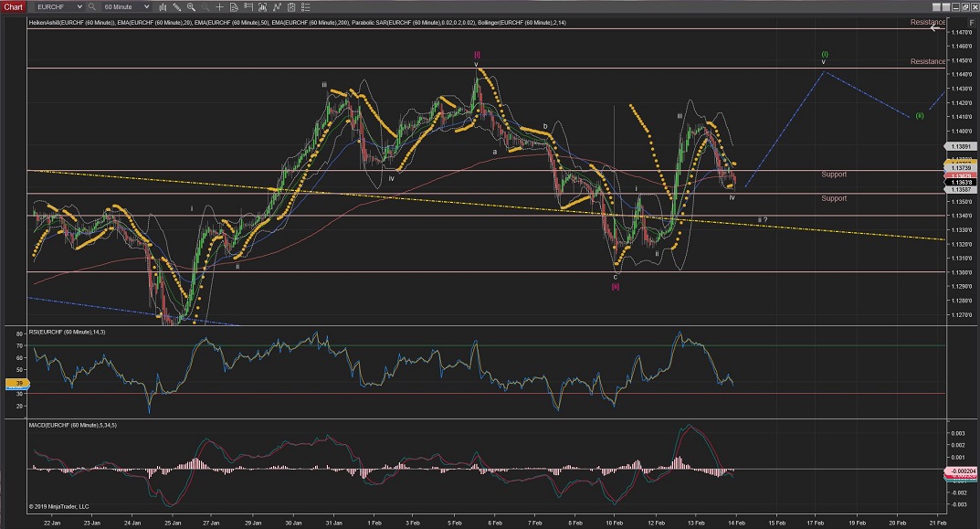Click the upper Support line label
This screenshot has width=980, height=529.
click(834, 175)
